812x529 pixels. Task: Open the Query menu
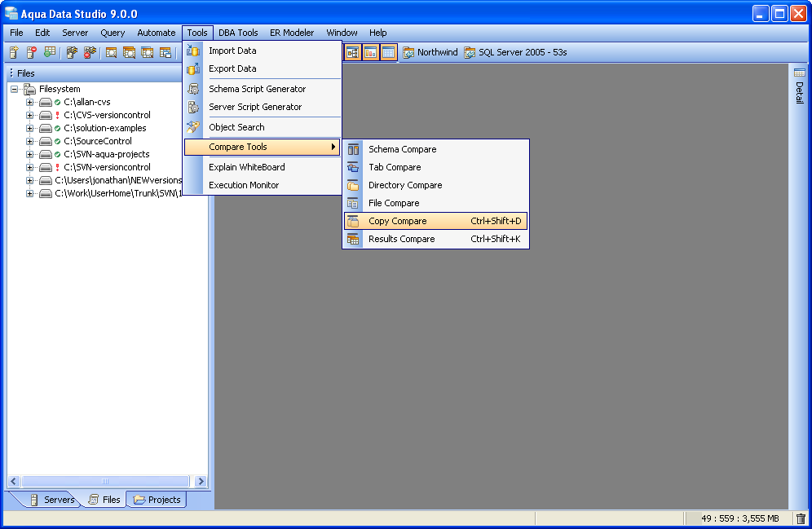(x=113, y=33)
